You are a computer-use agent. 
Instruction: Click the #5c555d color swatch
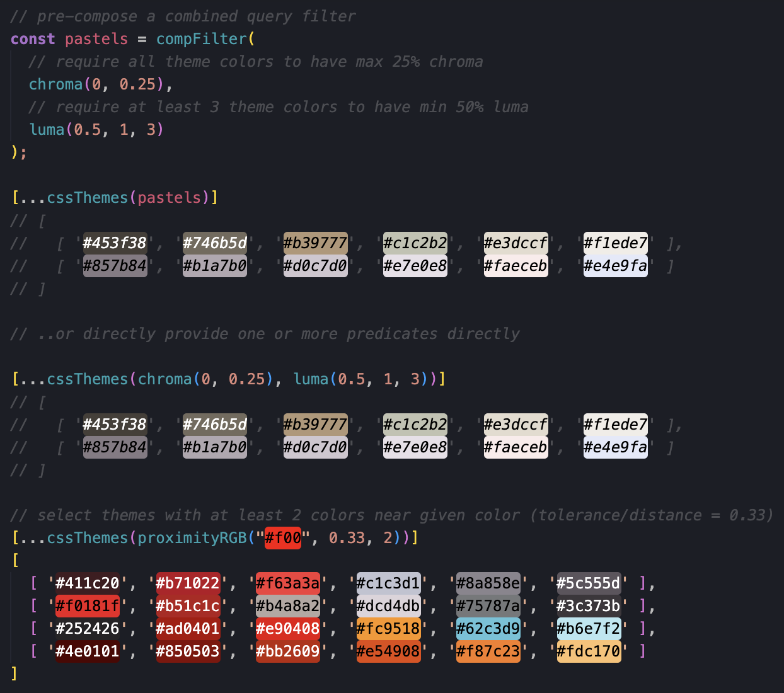pos(589,583)
